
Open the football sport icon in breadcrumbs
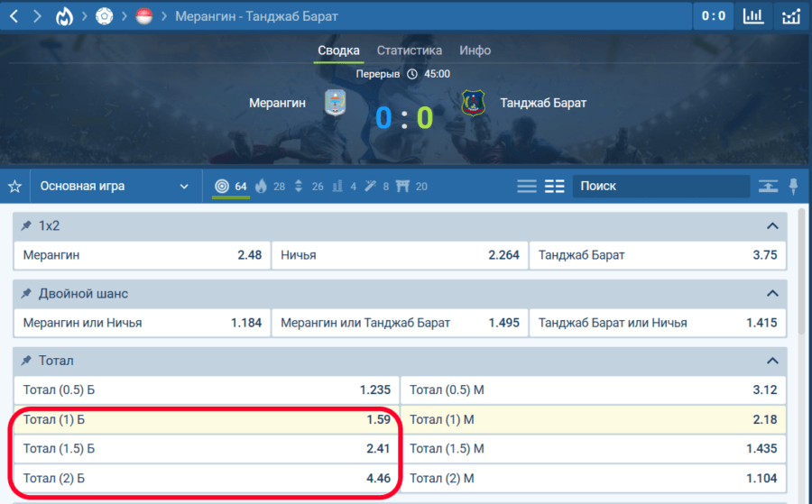[104, 16]
